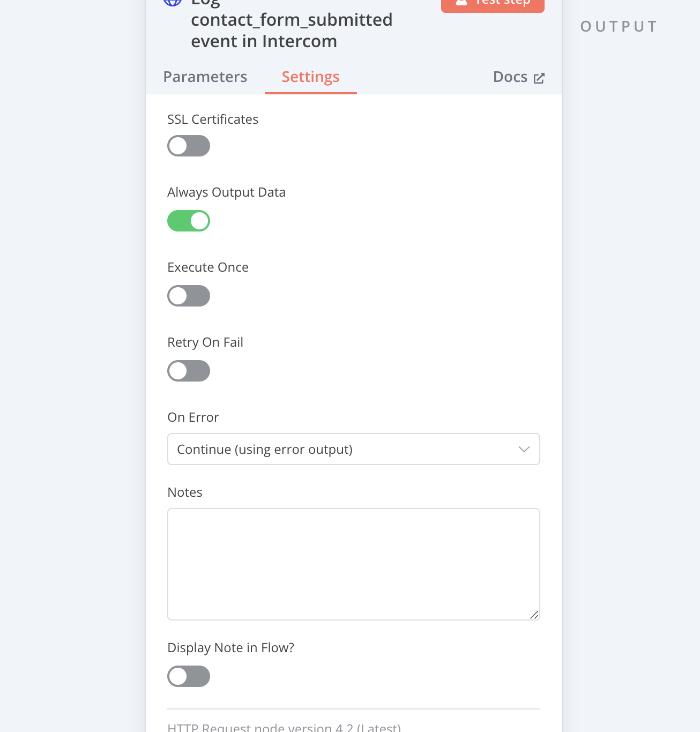Viewport: 700px width, 732px height.
Task: Switch on Retry On Fail
Action: pyautogui.click(x=189, y=371)
